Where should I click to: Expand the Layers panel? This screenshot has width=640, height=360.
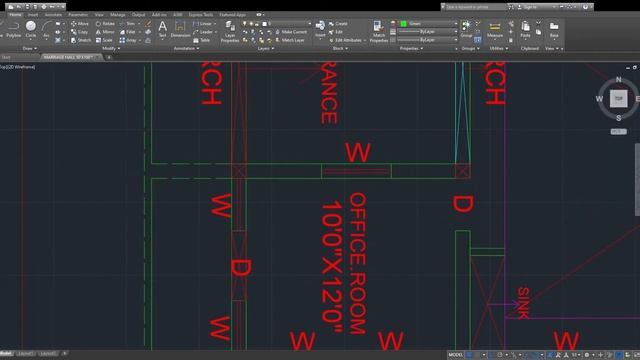pos(265,49)
